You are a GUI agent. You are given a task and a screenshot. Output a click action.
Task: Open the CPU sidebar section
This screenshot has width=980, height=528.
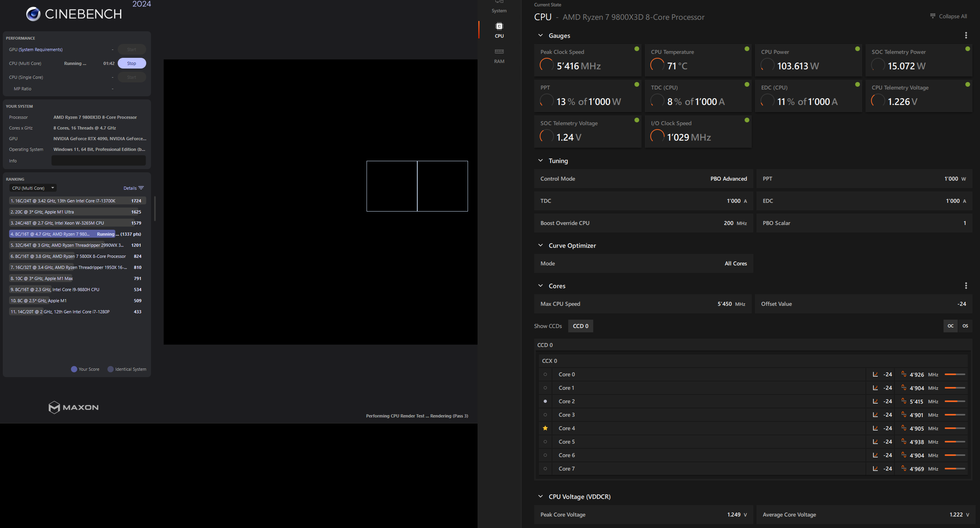coord(499,30)
